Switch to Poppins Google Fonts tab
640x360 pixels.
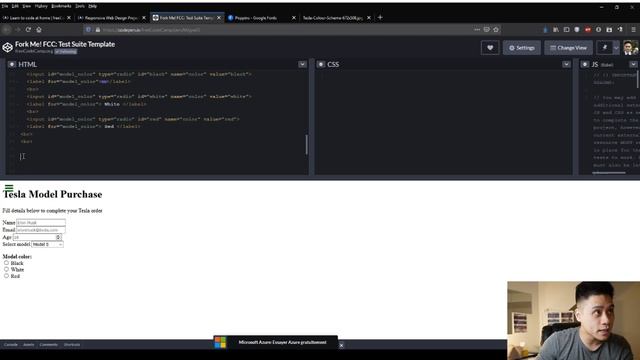click(x=261, y=18)
